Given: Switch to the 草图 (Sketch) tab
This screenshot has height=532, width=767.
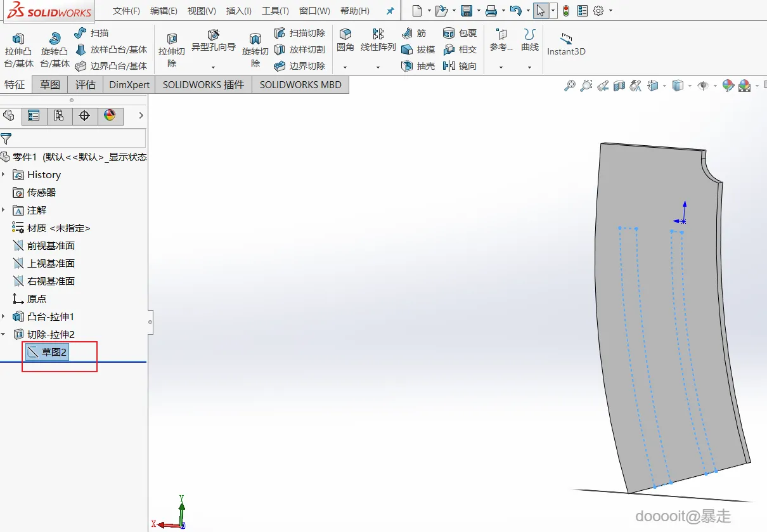Looking at the screenshot, I should pyautogui.click(x=50, y=84).
